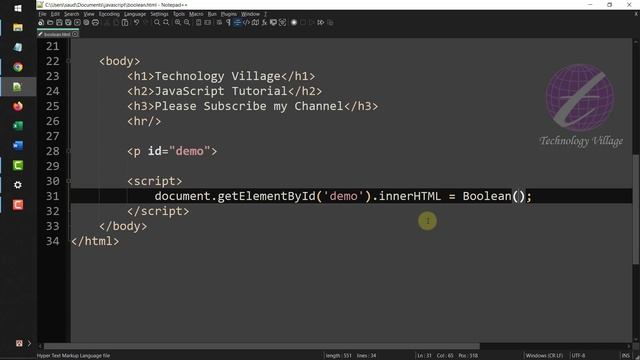Click the horizontal scrollbar thumb
The height and width of the screenshot is (360, 640).
262,346
